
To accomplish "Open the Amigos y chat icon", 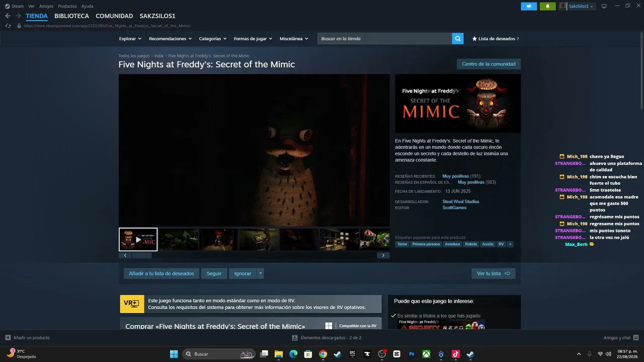I will 636,338.
